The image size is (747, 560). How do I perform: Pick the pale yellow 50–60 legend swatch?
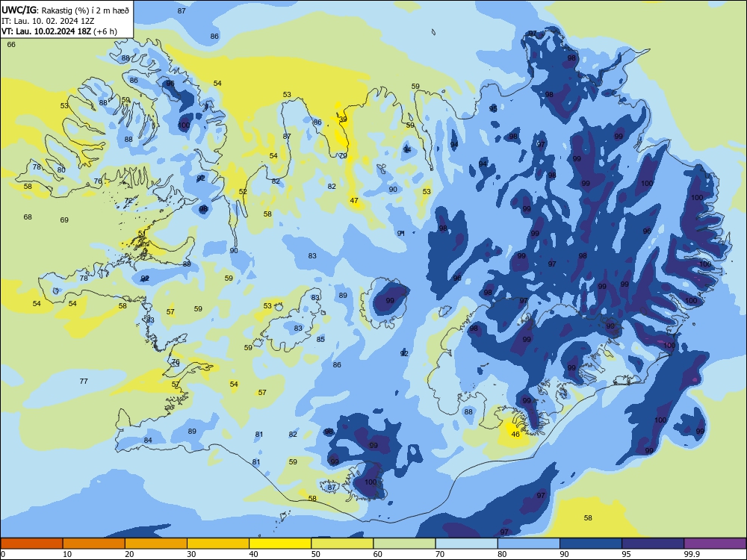342,544
